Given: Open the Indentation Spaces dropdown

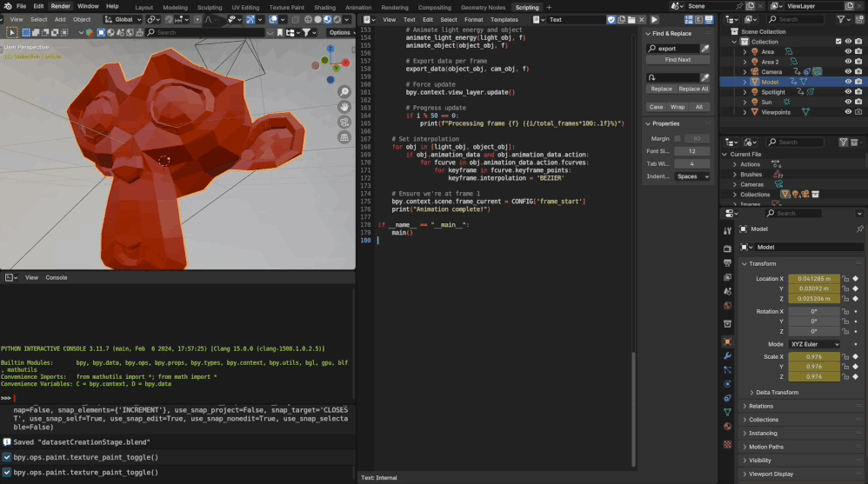Looking at the screenshot, I should 692,176.
